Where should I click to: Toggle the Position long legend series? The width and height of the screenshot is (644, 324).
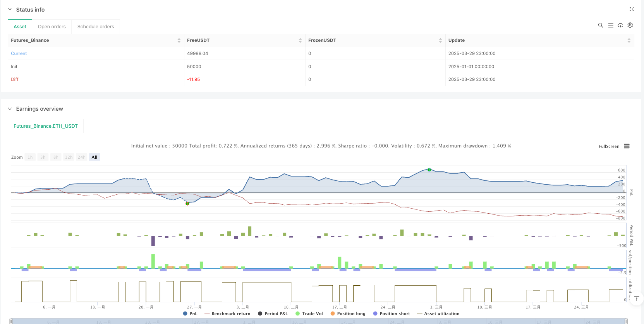coord(348,314)
